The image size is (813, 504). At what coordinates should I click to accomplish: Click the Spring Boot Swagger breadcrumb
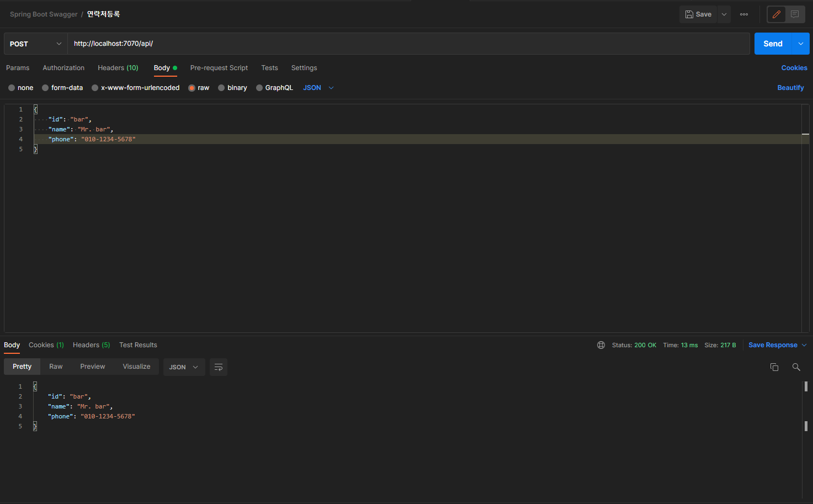[x=44, y=14]
